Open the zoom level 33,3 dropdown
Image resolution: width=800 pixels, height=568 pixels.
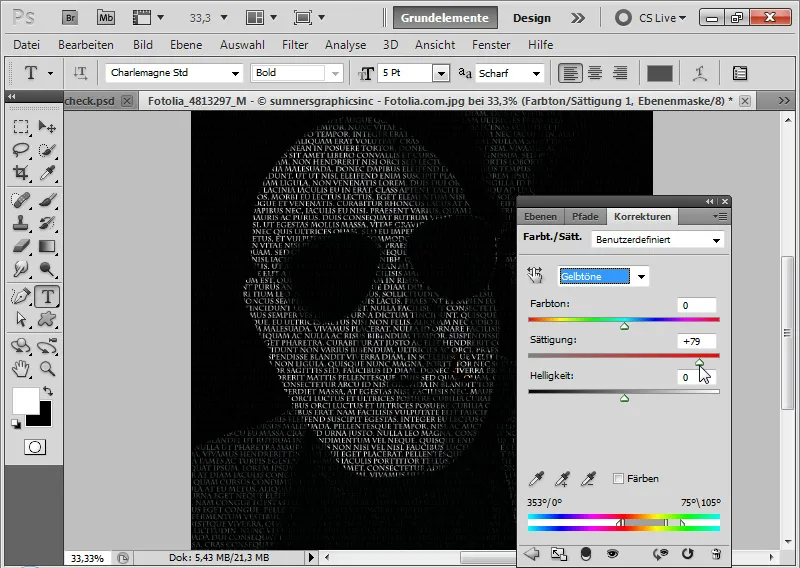[223, 18]
